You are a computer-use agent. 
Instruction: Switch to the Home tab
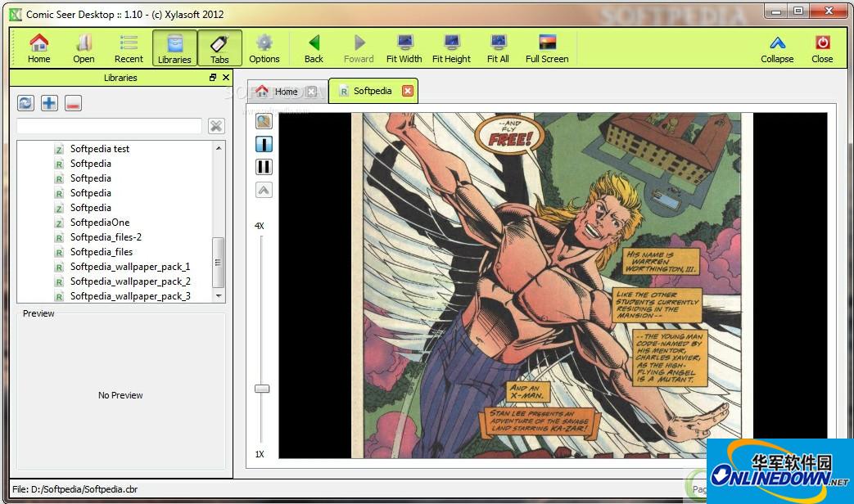(286, 92)
